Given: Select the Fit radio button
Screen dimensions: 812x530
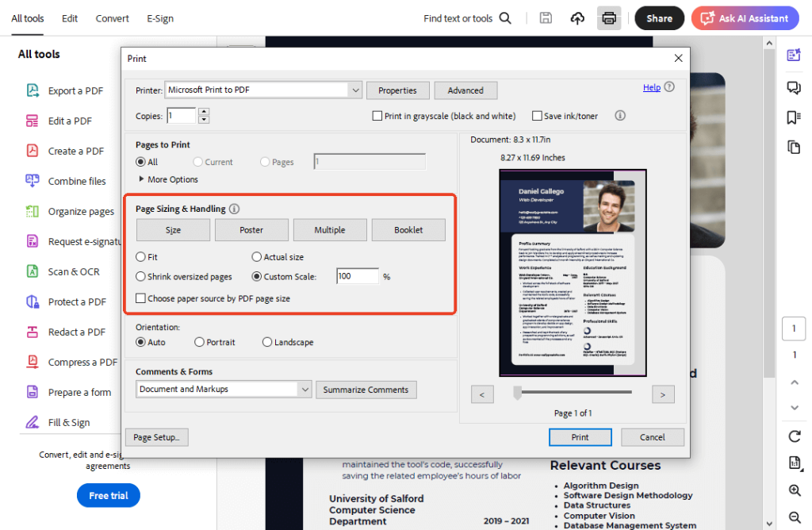Looking at the screenshot, I should click(140, 256).
